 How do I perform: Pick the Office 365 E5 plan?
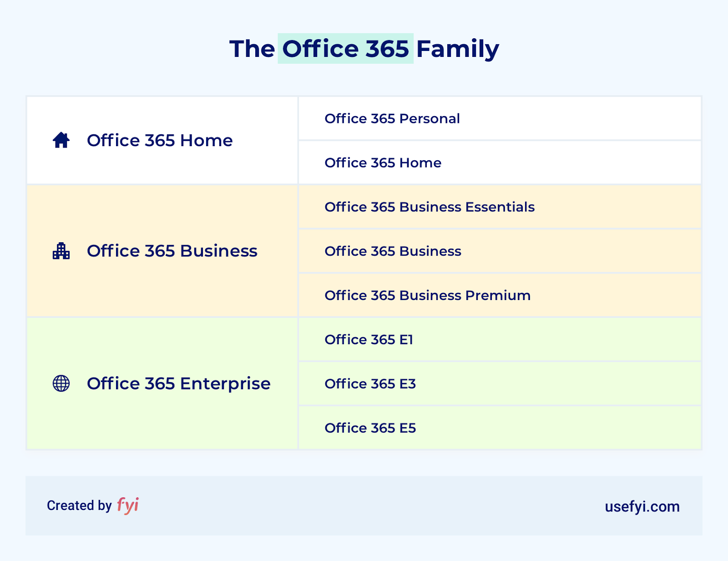click(x=370, y=428)
